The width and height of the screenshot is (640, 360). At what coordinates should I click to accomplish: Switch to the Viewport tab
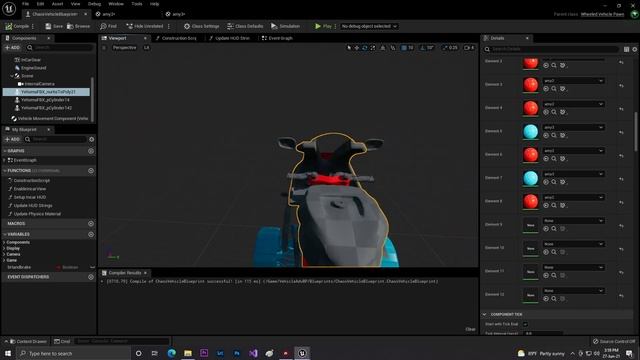(x=118, y=38)
